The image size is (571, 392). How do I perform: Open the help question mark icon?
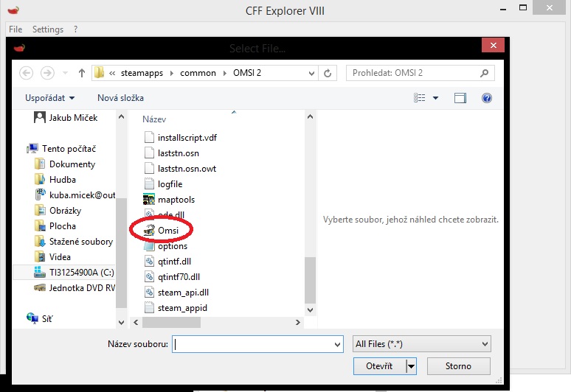pyautogui.click(x=486, y=97)
